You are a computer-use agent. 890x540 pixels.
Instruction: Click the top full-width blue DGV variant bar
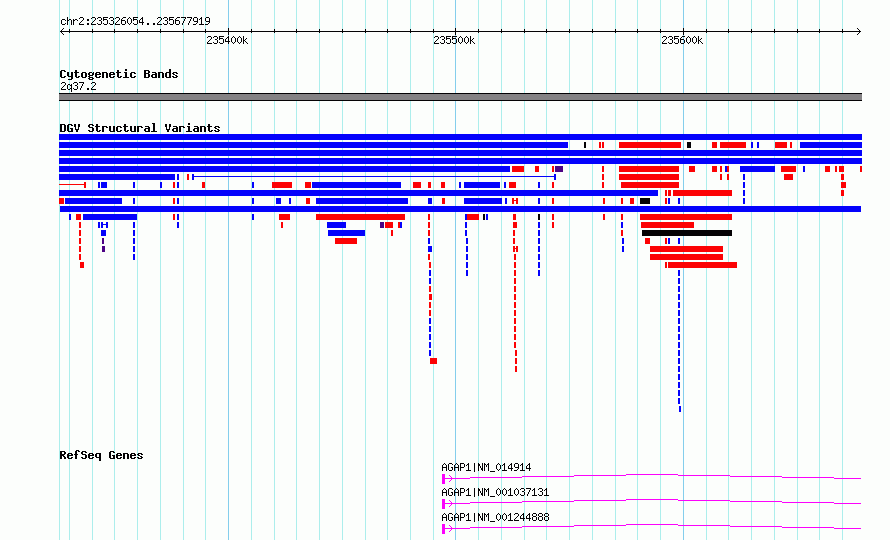460,137
